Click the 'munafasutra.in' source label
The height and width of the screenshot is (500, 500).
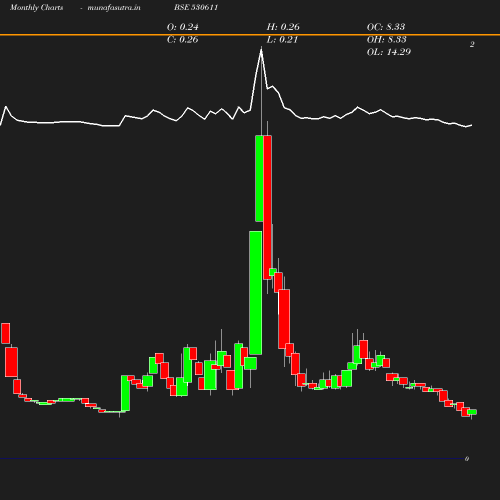coord(114,7)
